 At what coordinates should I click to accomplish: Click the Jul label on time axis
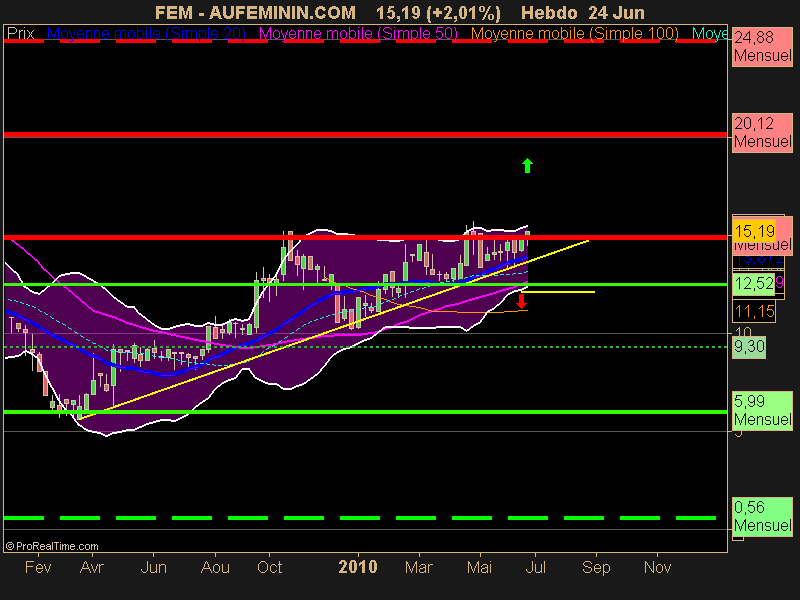(536, 567)
